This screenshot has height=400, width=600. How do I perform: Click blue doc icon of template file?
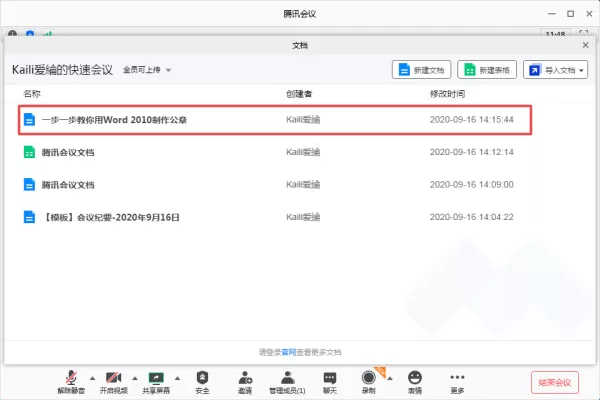pos(29,217)
